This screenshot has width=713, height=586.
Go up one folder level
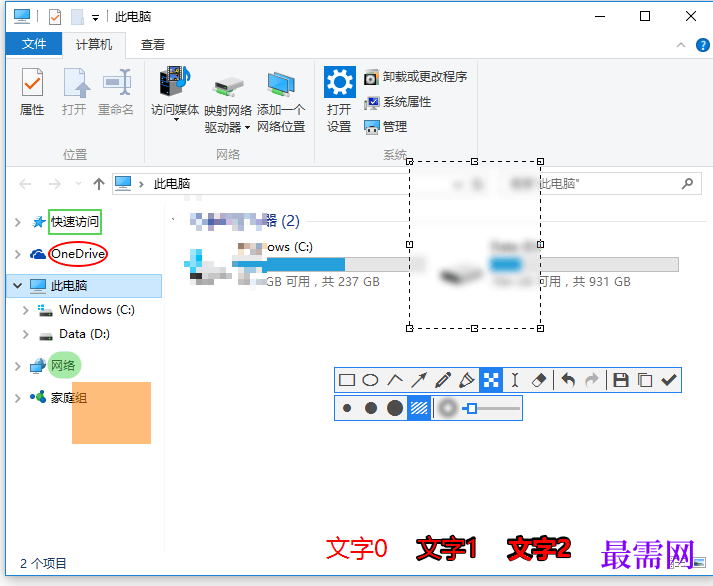pos(99,184)
